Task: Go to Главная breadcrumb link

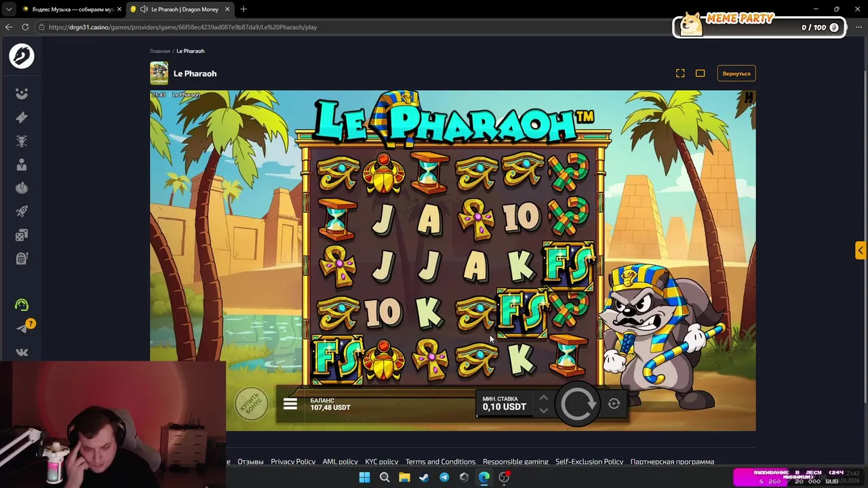Action: coord(160,51)
